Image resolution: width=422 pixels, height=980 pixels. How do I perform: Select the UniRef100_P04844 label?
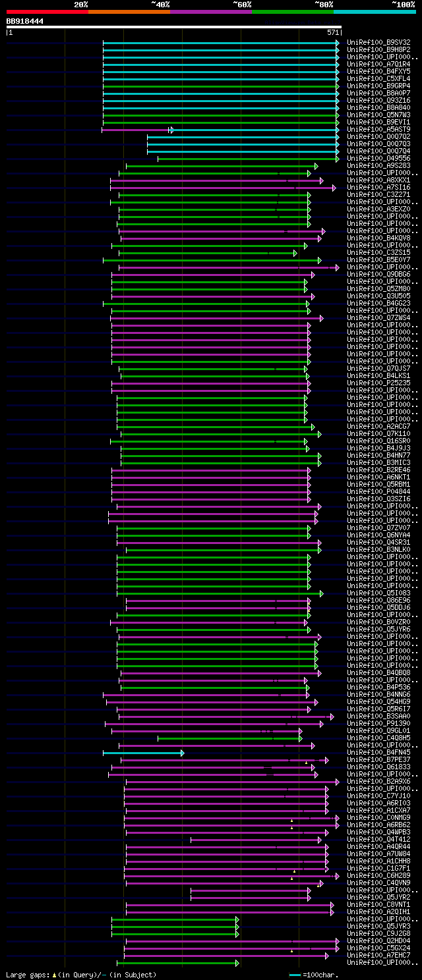378,491
